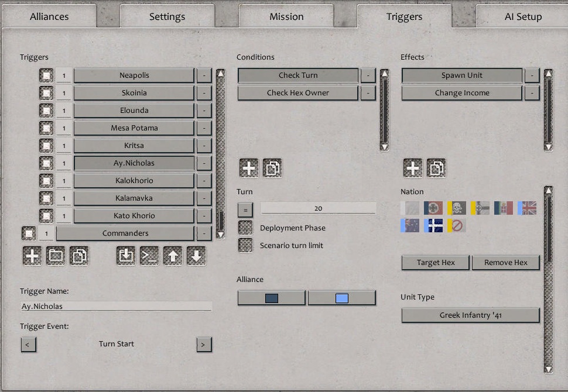The height and width of the screenshot is (392, 568).
Task: Open the Settings tab
Action: point(167,16)
